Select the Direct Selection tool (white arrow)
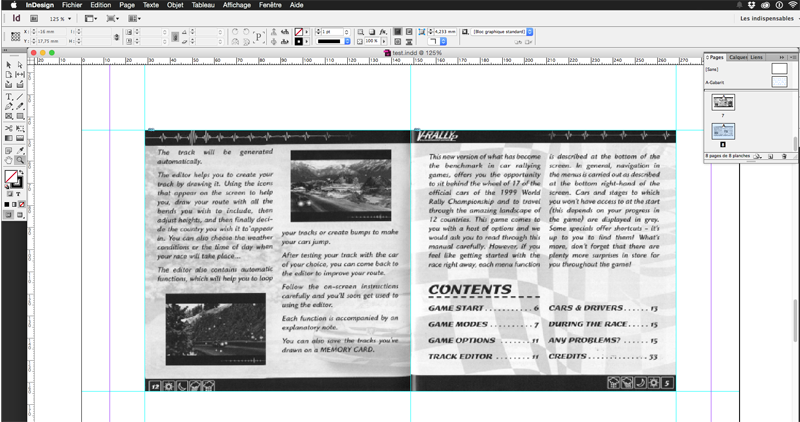The width and height of the screenshot is (800, 422). coord(20,65)
